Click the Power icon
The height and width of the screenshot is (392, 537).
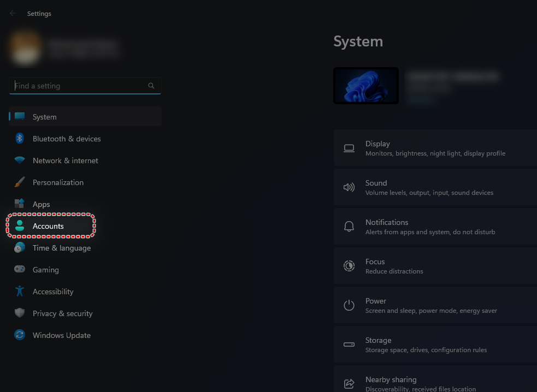pyautogui.click(x=349, y=305)
